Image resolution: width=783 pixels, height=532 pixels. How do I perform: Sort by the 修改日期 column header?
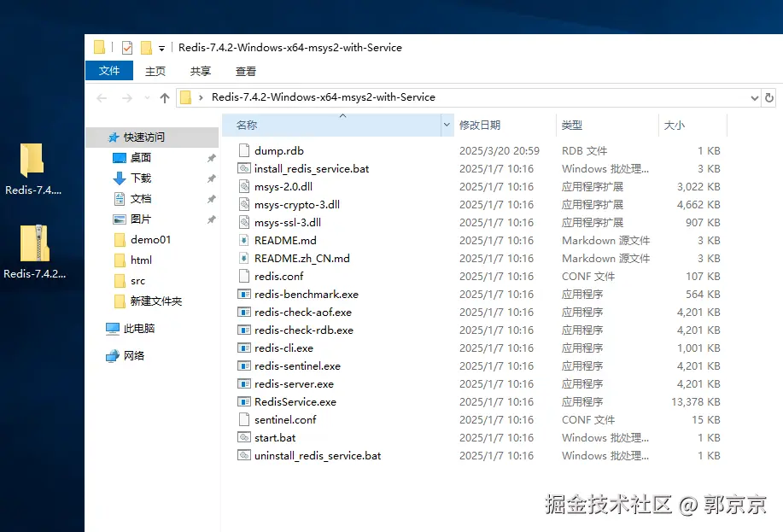click(504, 125)
